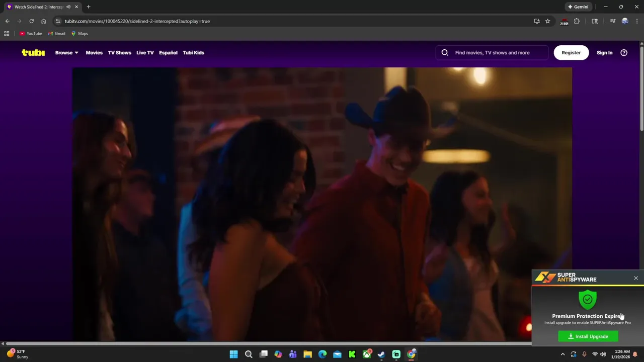The image size is (644, 362).
Task: Open Task View on the taskbar
Action: click(263, 354)
